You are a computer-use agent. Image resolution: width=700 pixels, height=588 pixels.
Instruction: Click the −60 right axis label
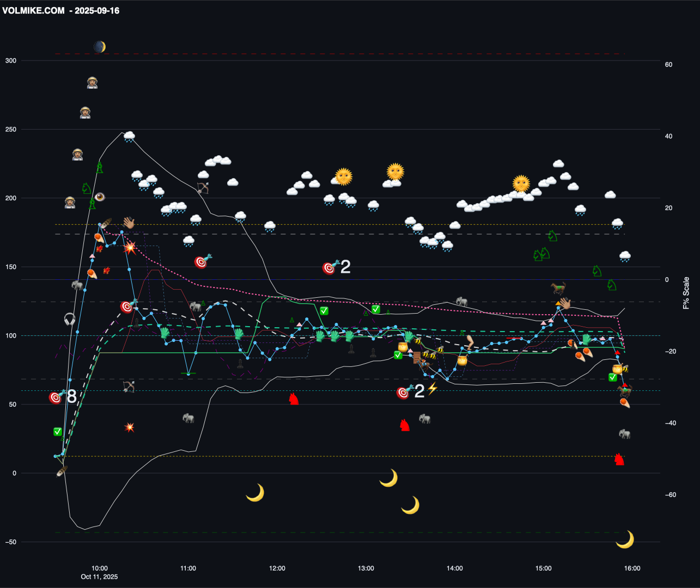[669, 495]
